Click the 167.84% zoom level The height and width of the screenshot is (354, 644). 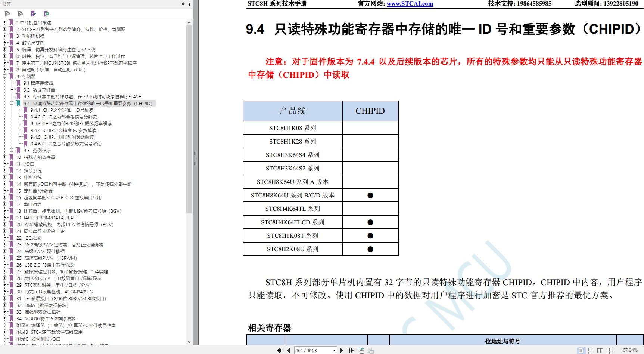coord(629,350)
